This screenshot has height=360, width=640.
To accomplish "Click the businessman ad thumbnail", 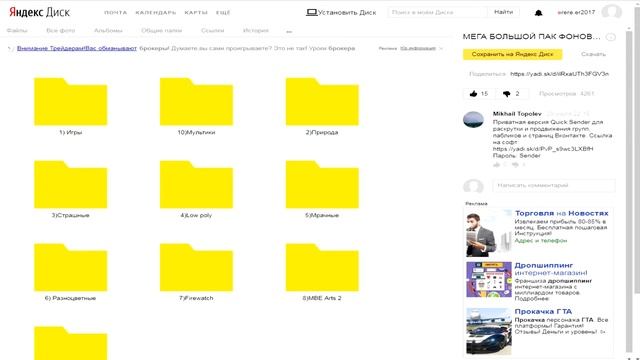I will pyautogui.click(x=489, y=233).
